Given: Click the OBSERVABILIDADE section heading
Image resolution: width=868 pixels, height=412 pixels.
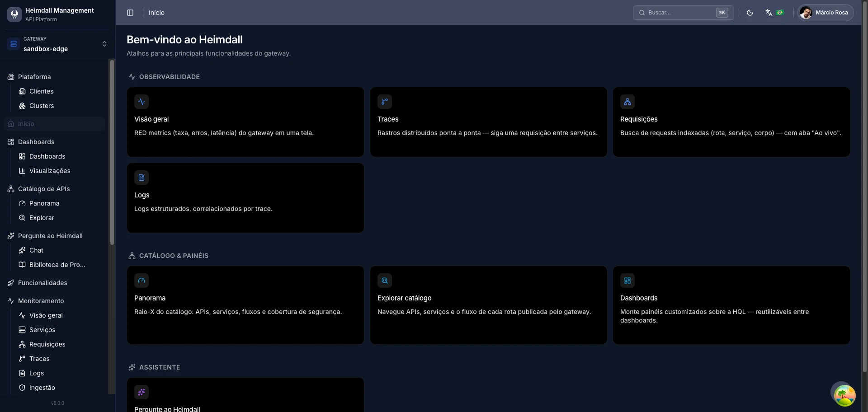Looking at the screenshot, I should point(169,77).
